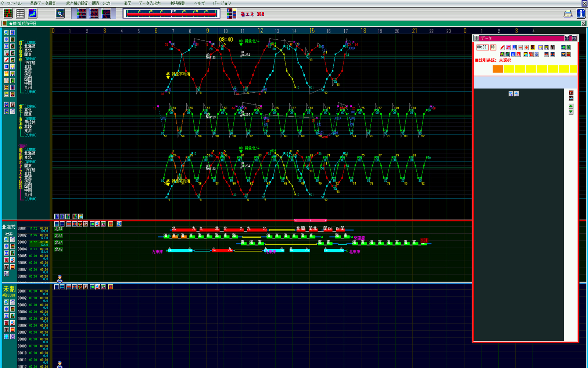Click the energy saving 省エネ icon
This screenshot has width=588, height=368.
(x=232, y=14)
